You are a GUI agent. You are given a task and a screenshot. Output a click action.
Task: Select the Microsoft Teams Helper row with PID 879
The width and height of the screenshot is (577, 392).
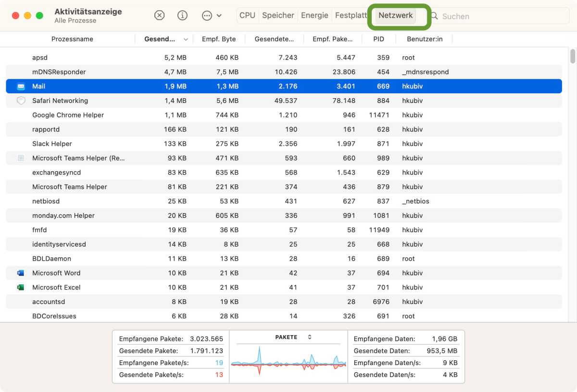tap(284, 187)
